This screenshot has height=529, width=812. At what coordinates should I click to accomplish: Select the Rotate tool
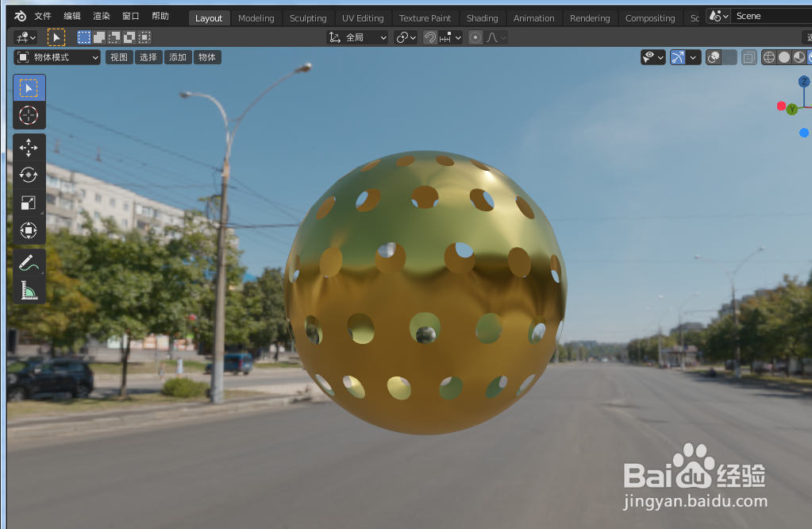(29, 175)
